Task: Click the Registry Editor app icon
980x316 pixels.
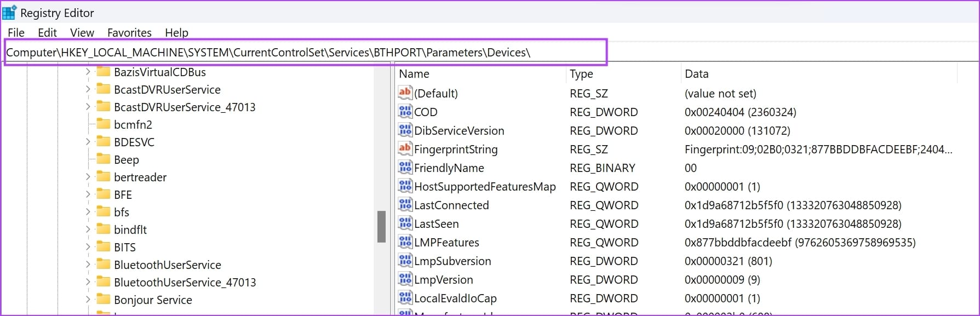Action: pos(9,13)
